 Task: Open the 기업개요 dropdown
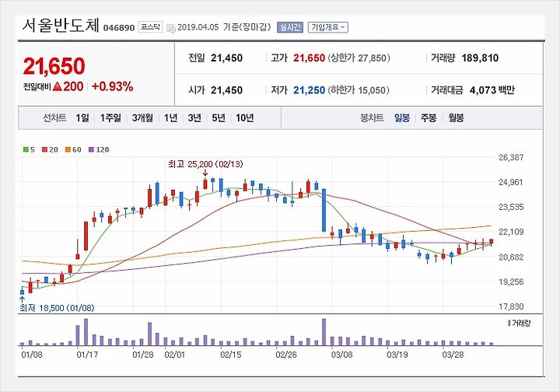(x=328, y=27)
